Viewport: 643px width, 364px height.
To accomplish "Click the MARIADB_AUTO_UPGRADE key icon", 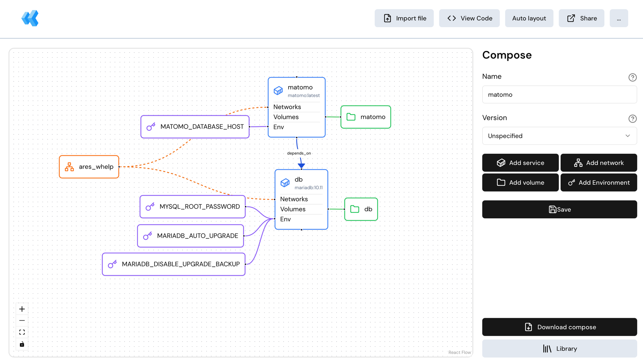I will (x=148, y=236).
